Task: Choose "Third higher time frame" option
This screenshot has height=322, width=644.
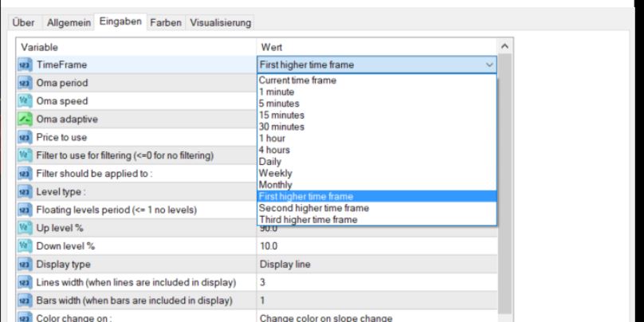Action: 307,219
